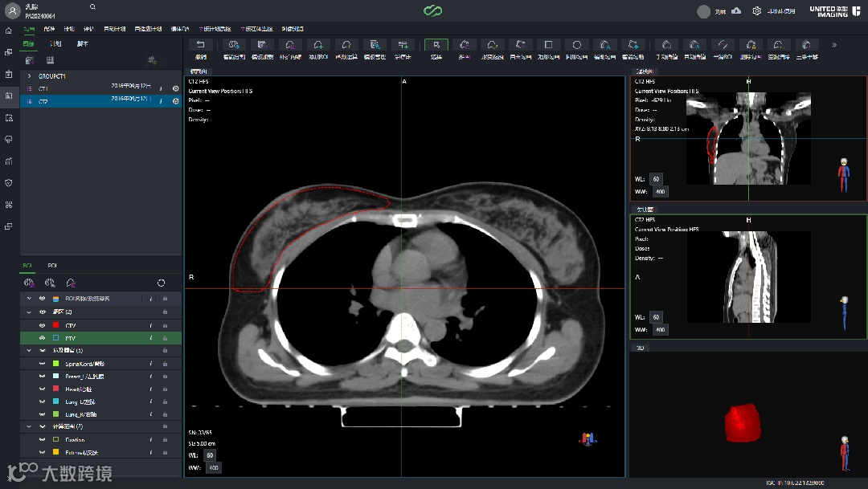
Task: Hide the CTV contour via eye icon
Action: click(x=42, y=326)
